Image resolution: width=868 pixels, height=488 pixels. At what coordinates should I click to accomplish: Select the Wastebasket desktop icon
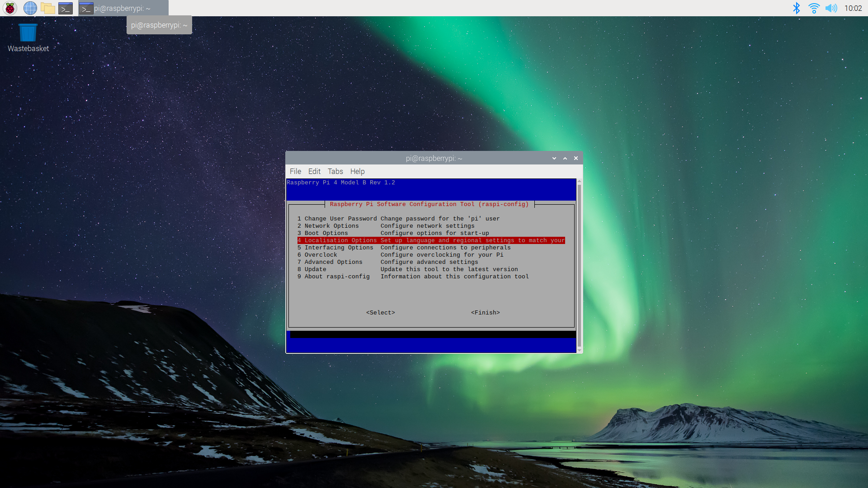(28, 38)
